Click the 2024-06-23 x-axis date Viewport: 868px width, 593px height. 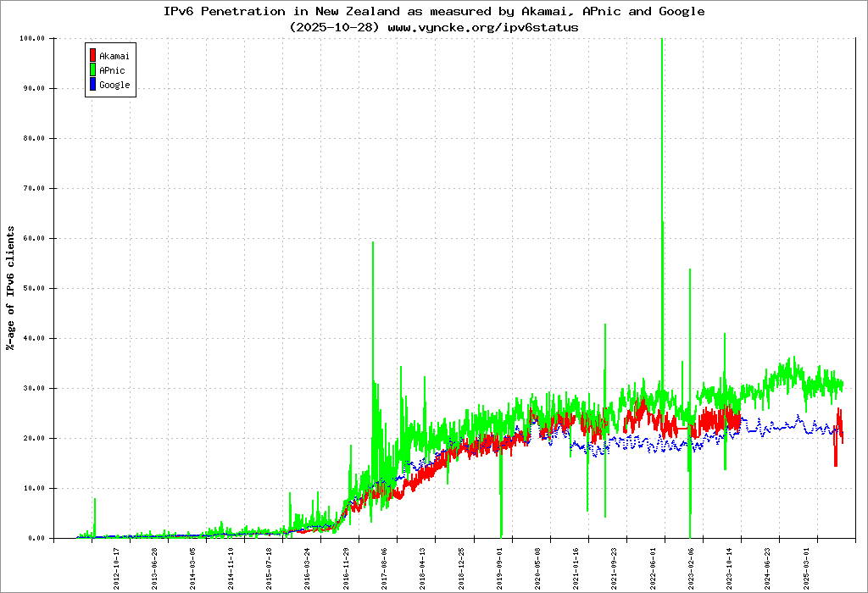click(766, 568)
